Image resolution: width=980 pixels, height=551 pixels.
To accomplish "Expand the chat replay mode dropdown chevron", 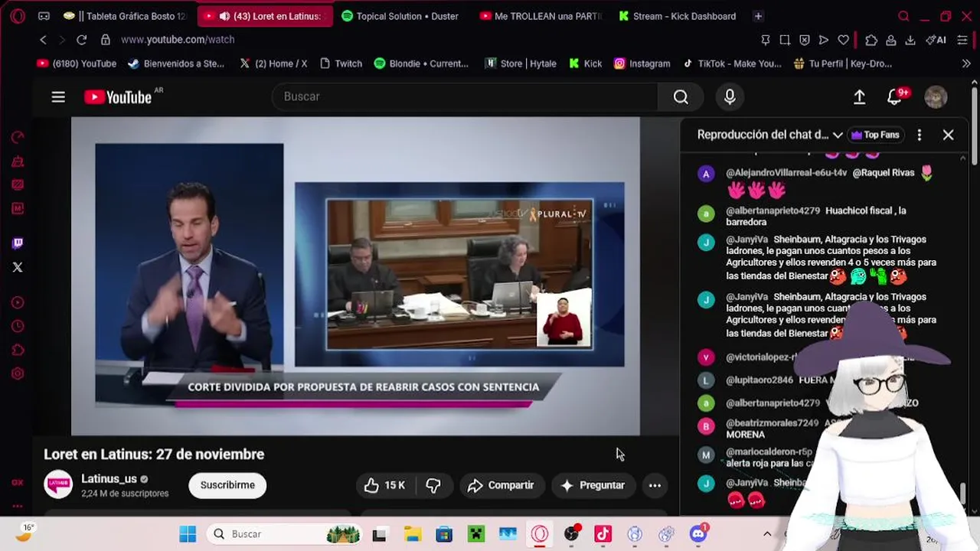I will click(838, 135).
